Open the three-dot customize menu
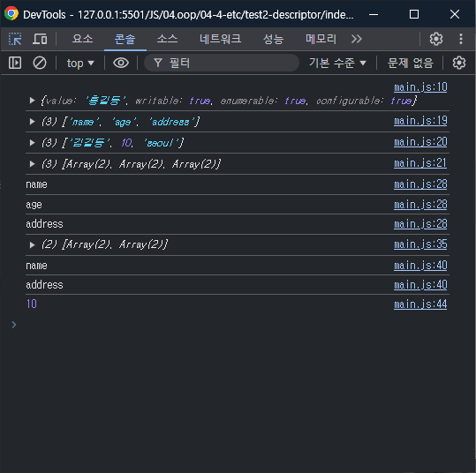This screenshot has height=473, width=476. pos(461,39)
